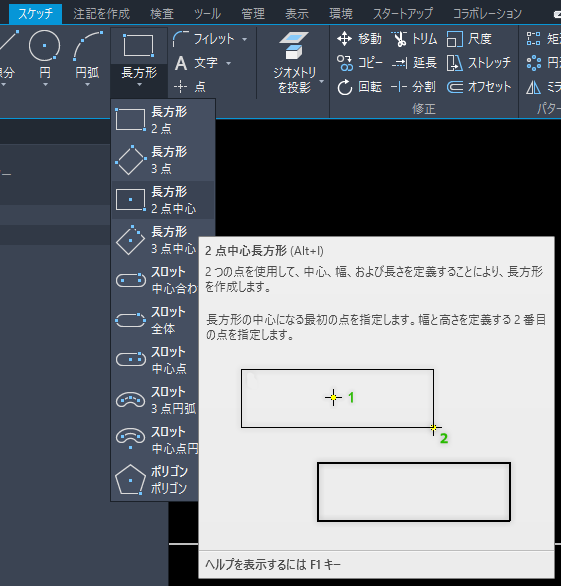Viewport: 561px width, 586px height.
Task: Select the Fillet (フィレット) tool
Action: click(x=204, y=39)
